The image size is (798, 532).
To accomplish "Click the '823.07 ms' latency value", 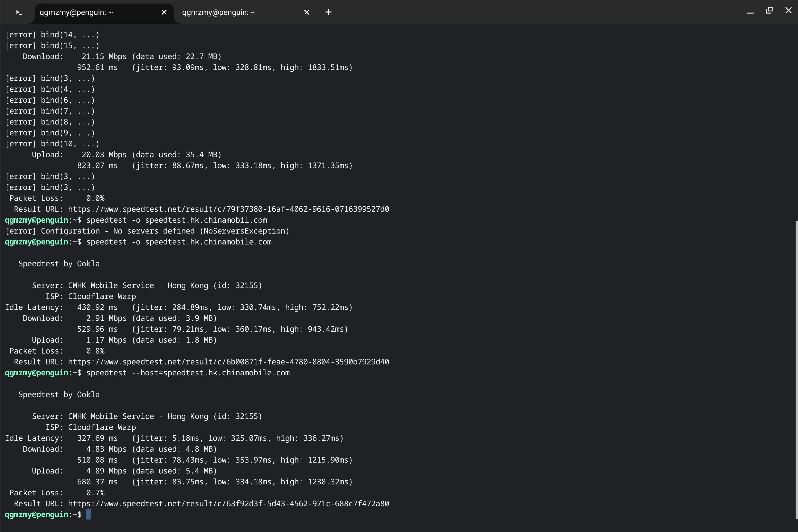I will [x=97, y=165].
